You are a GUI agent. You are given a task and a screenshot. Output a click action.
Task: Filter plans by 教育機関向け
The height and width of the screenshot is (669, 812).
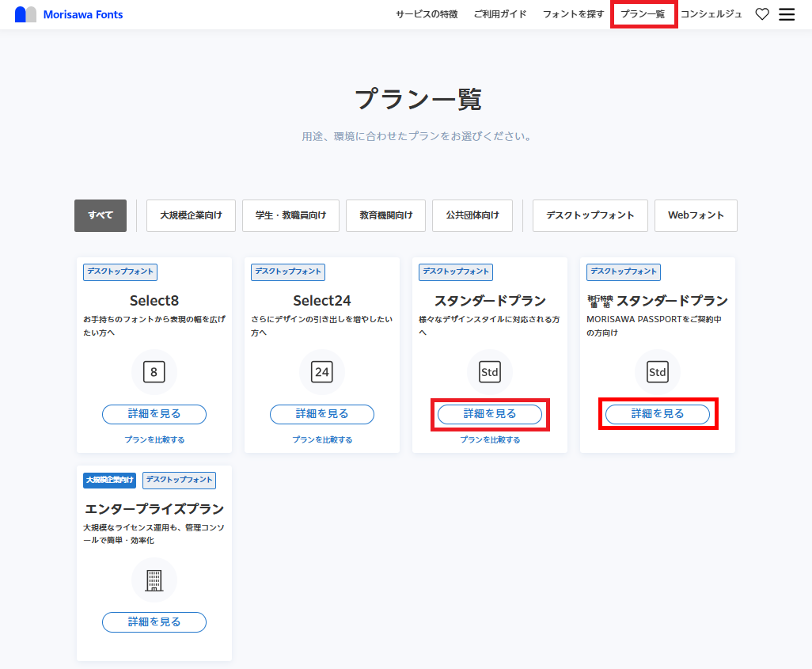pyautogui.click(x=385, y=215)
